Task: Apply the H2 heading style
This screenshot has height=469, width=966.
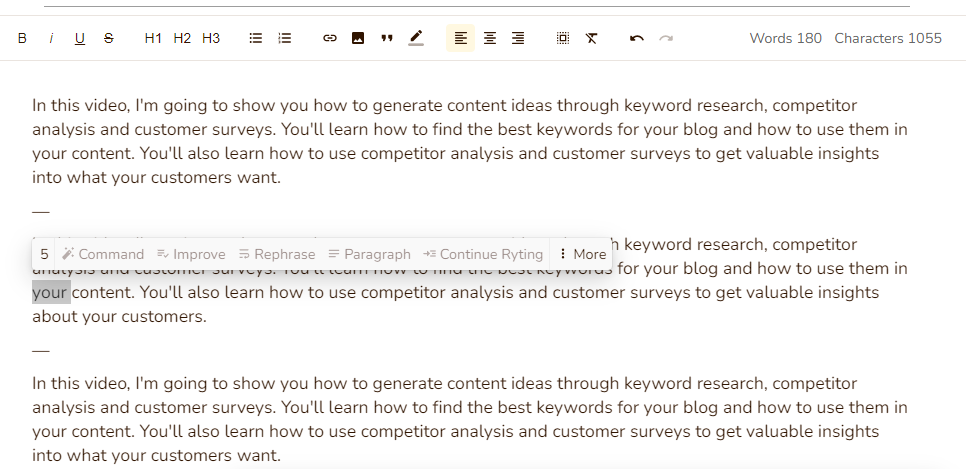Action: coord(182,38)
